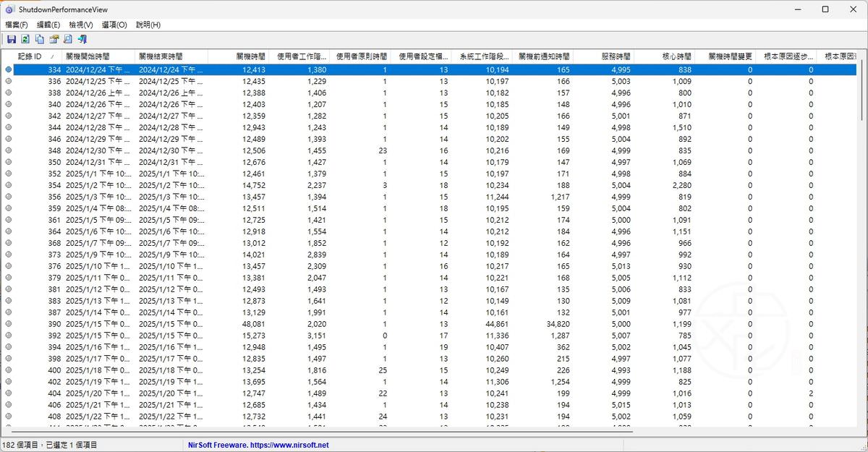Click the row icon for record 359
This screenshot has height=452, width=868.
(x=8, y=208)
